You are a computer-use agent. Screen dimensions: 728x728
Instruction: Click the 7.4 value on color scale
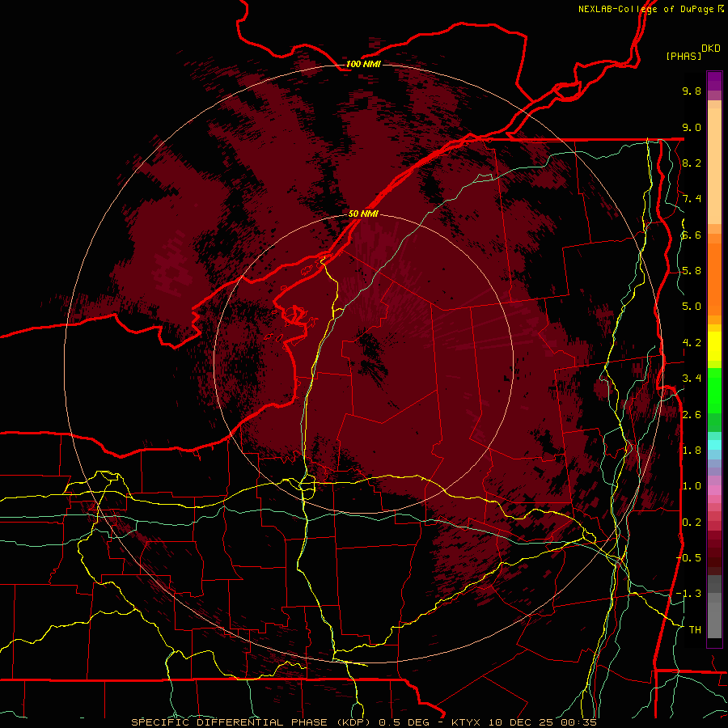click(692, 199)
